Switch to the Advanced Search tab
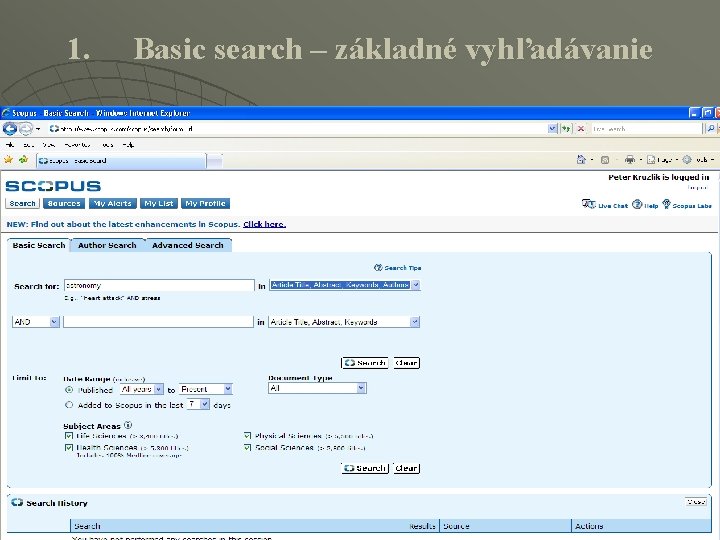720x540 pixels. click(188, 245)
